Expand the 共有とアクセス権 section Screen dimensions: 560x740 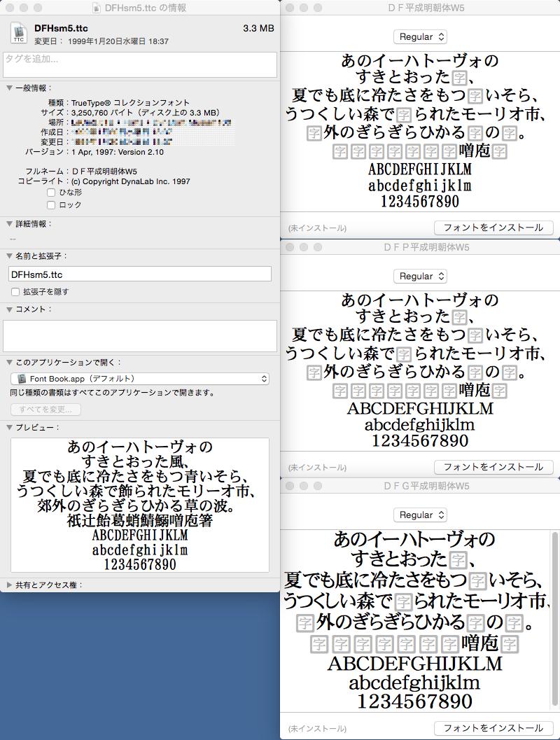tap(9, 585)
